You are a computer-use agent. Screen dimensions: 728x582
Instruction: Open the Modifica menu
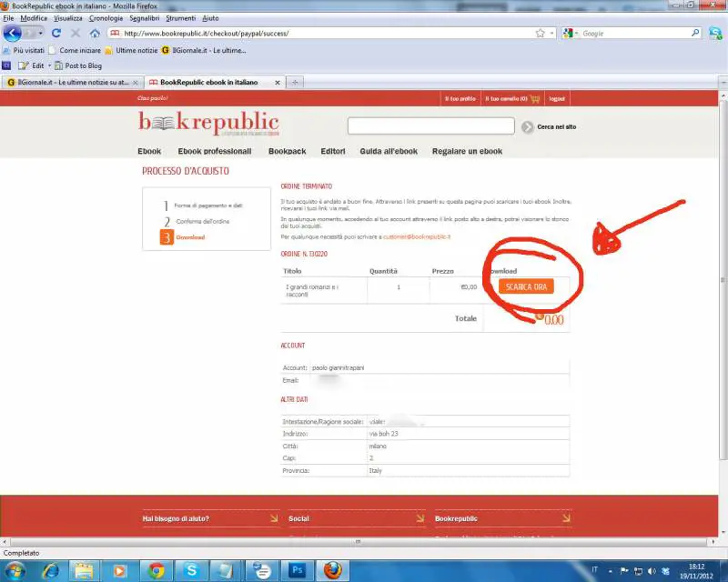click(x=34, y=18)
